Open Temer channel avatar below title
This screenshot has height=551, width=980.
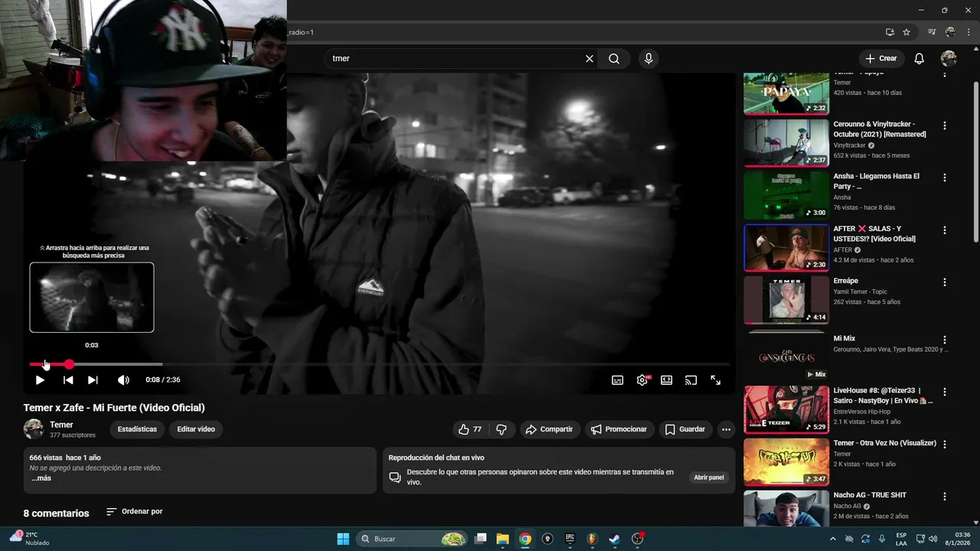tap(34, 429)
